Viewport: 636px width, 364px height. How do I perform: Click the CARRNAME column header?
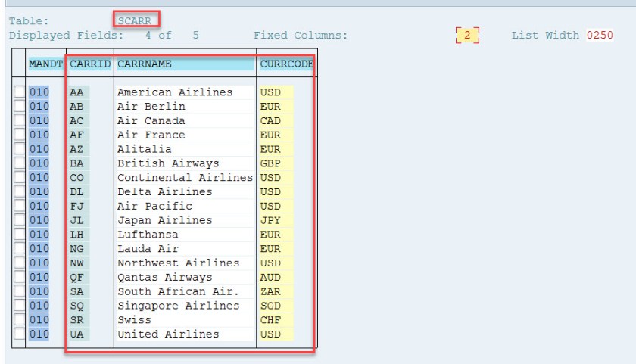tap(185, 64)
